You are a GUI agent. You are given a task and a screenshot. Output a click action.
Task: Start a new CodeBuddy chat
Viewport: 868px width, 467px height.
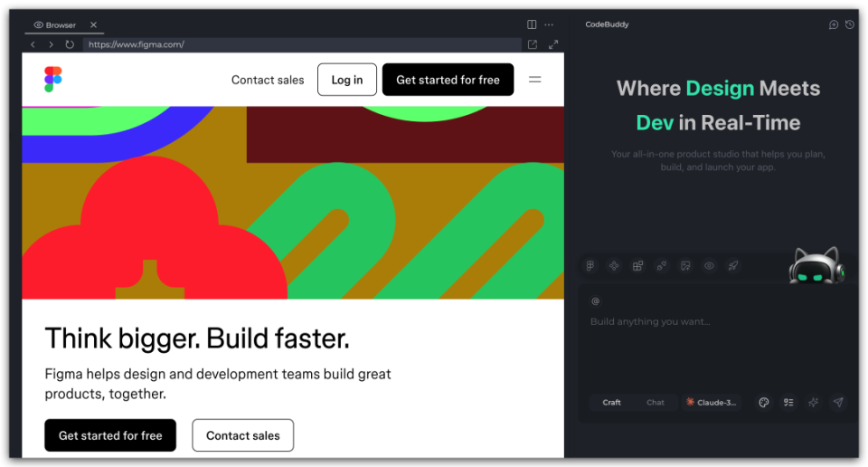click(x=833, y=24)
